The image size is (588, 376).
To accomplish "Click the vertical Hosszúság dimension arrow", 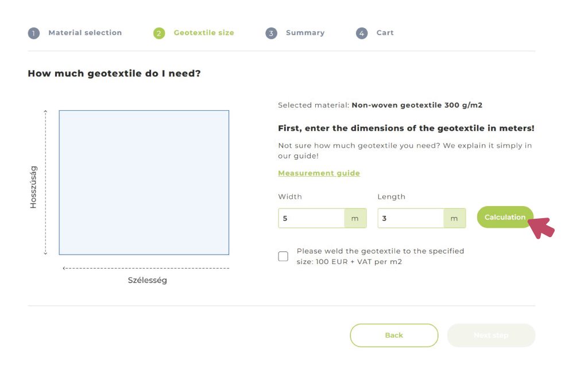I will coord(46,183).
